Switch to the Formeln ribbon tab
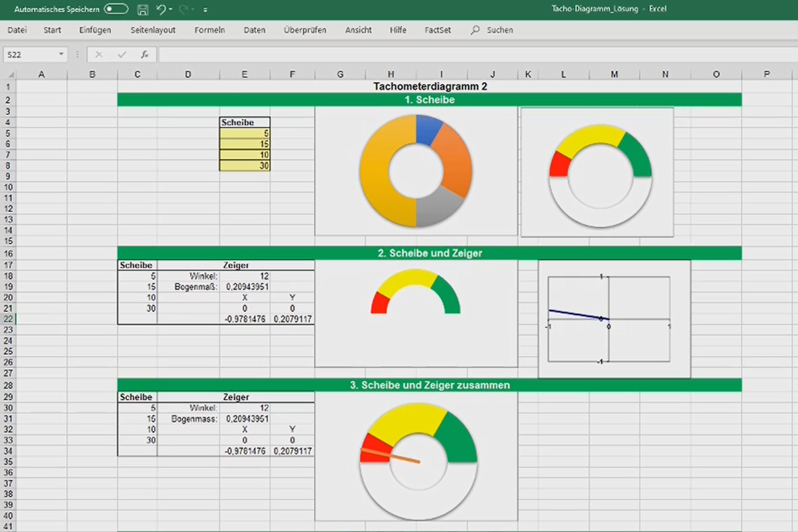 point(209,30)
